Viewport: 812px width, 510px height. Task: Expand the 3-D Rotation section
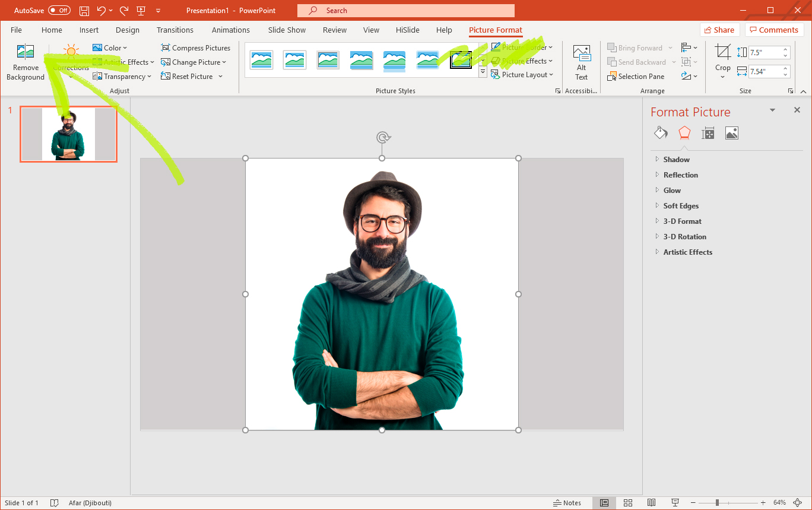coord(684,237)
